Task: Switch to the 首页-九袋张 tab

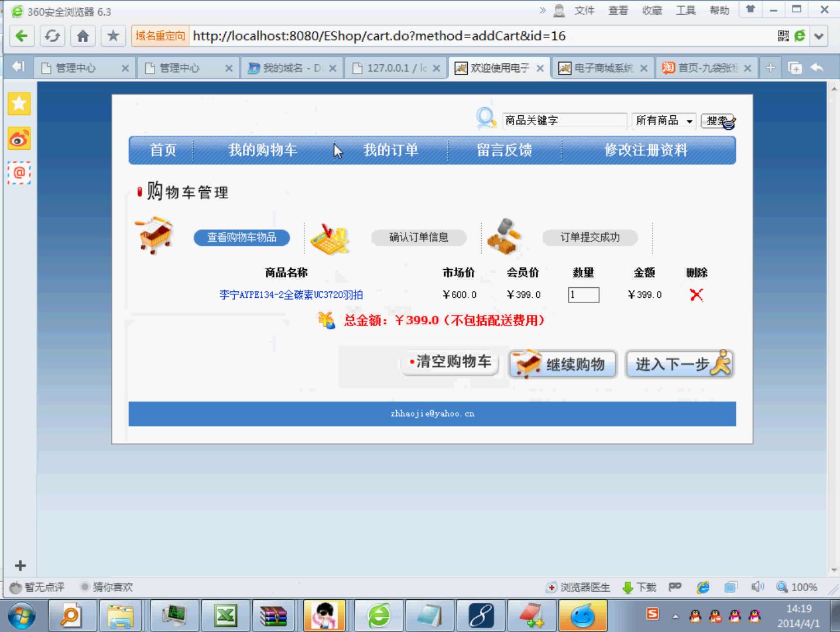Action: coord(707,68)
